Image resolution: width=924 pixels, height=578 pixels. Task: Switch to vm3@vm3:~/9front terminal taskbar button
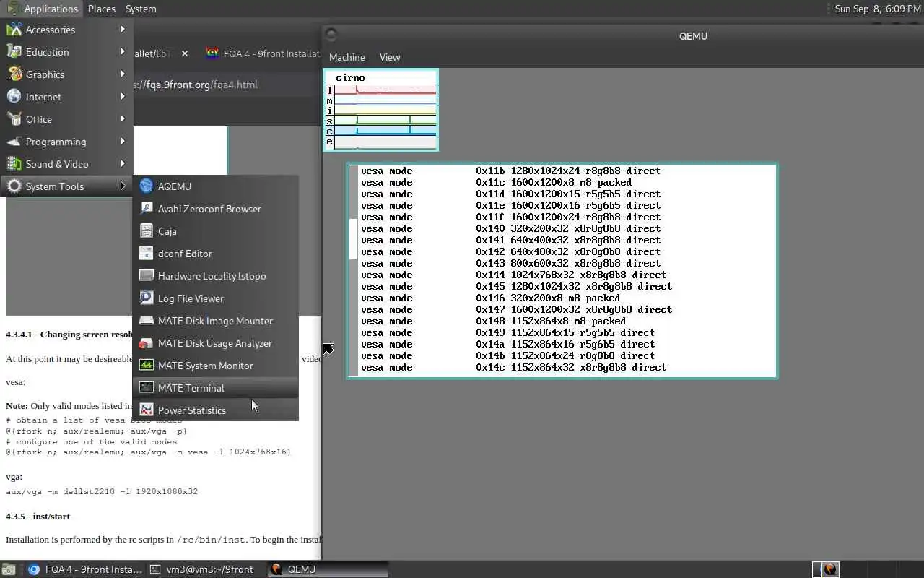click(x=207, y=569)
